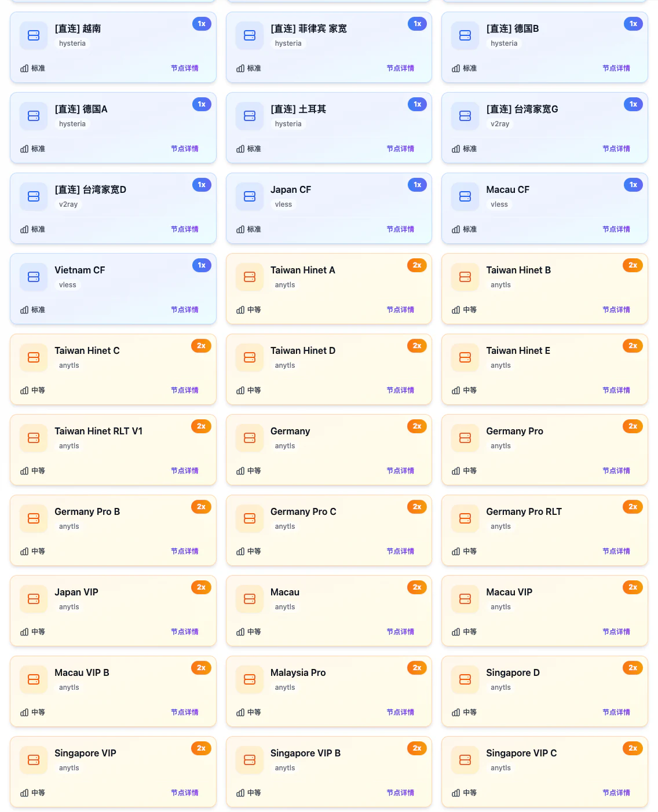
Task: Select the Germany Pro RLT title
Action: point(524,511)
